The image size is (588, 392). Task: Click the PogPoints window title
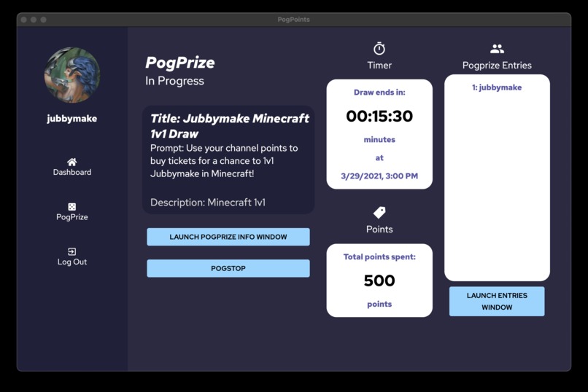(x=293, y=20)
